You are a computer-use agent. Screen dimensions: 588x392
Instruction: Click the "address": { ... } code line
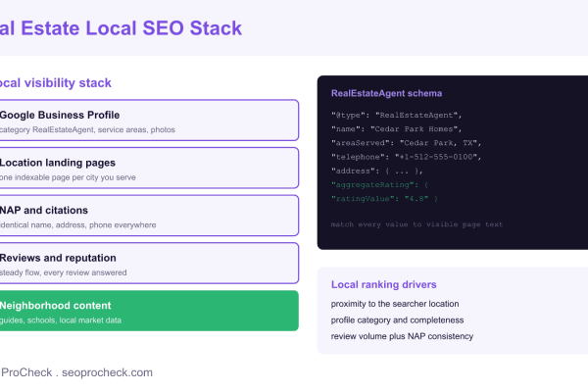[377, 171]
